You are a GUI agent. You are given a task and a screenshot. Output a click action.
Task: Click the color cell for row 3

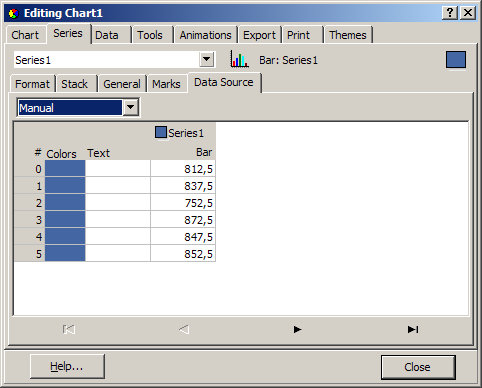tap(65, 219)
